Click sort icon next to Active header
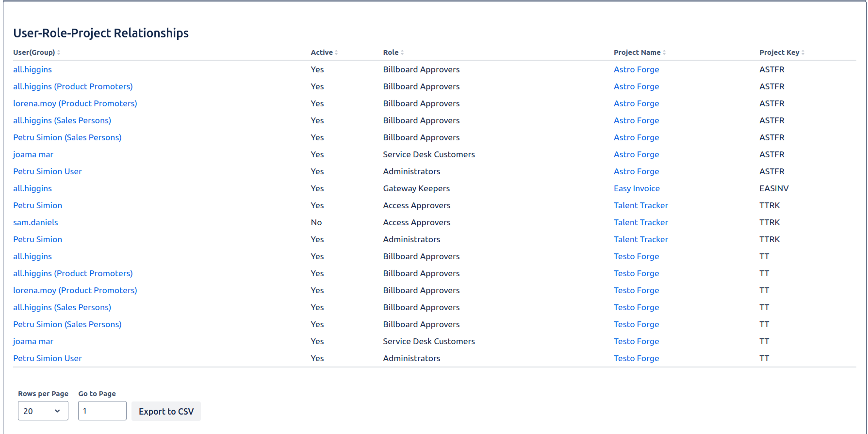 (336, 52)
